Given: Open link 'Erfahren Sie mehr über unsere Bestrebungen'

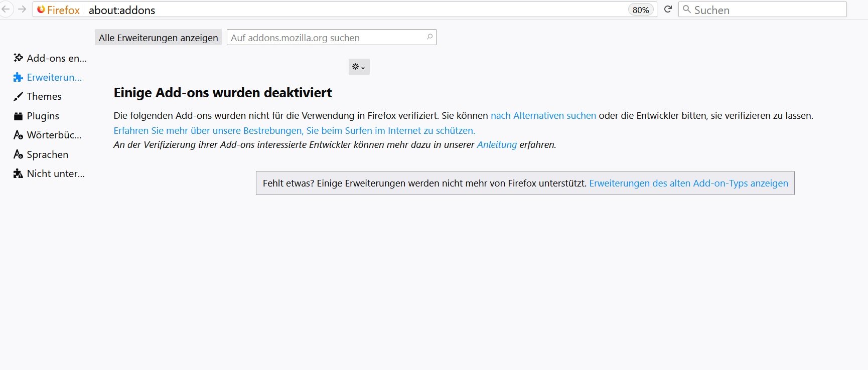Looking at the screenshot, I should pyautogui.click(x=294, y=131).
